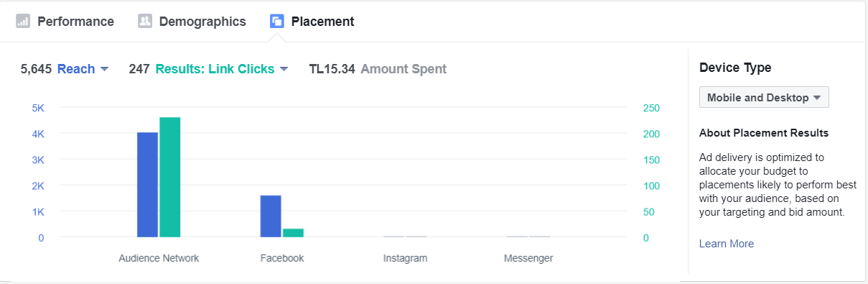Click the blue Facebook reach bar
This screenshot has height=284, width=868.
pos(271,216)
